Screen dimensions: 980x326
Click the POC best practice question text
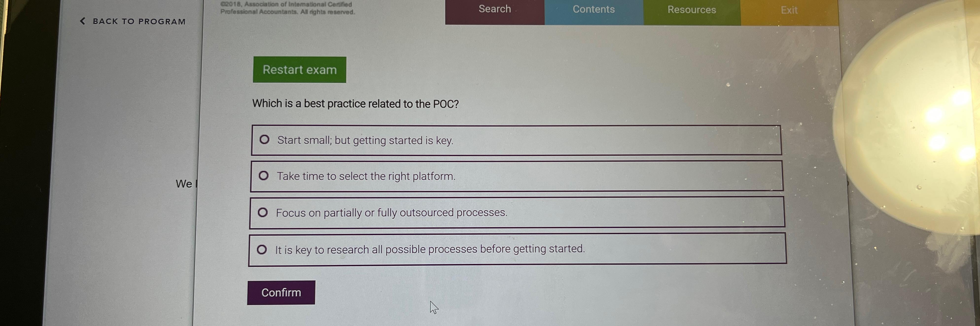coord(356,103)
